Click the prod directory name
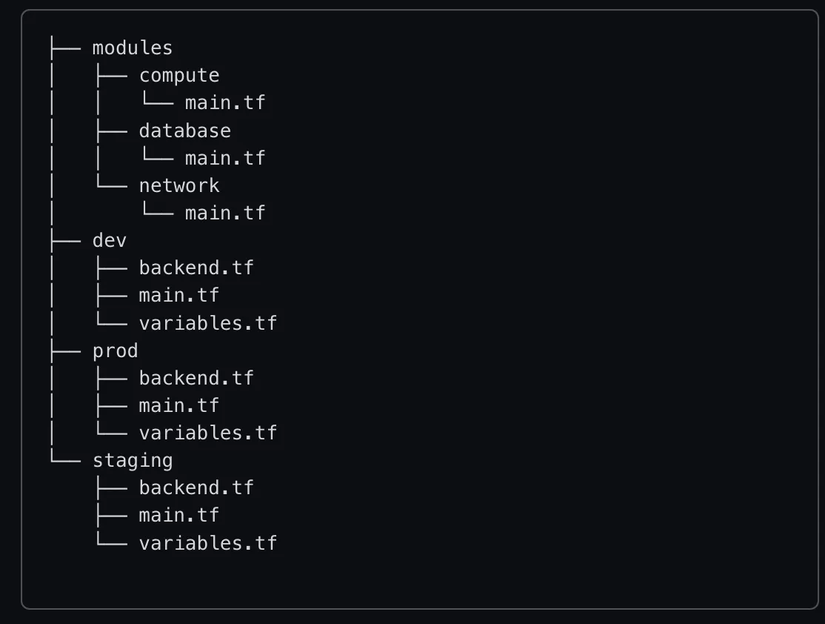Image resolution: width=825 pixels, height=624 pixels. tap(115, 351)
